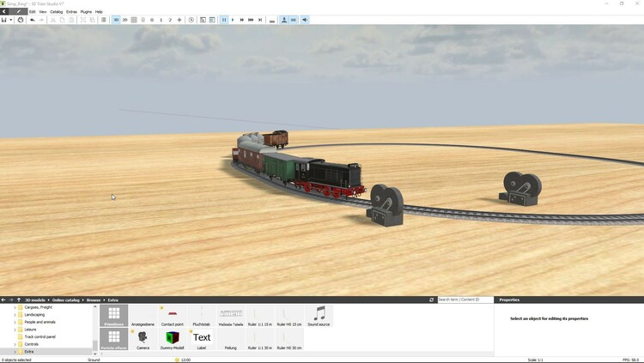Select the Dummy-Modell cube item
This screenshot has height=363, width=644.
coord(172,339)
